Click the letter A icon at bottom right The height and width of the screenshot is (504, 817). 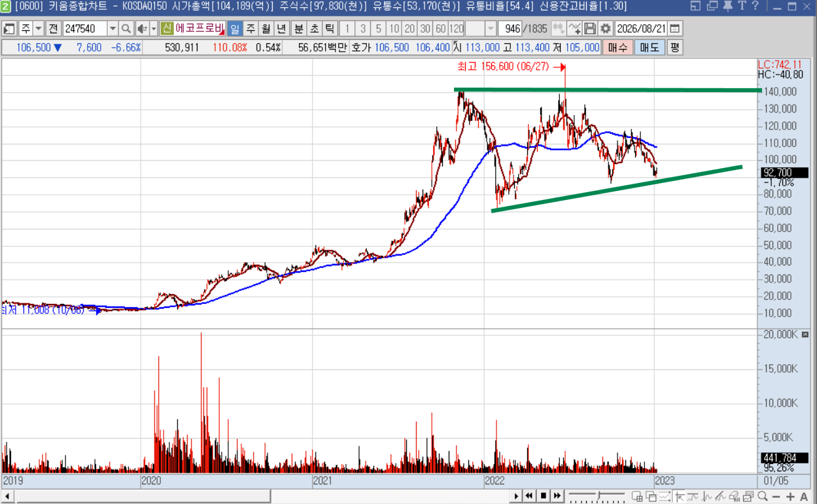[804, 497]
